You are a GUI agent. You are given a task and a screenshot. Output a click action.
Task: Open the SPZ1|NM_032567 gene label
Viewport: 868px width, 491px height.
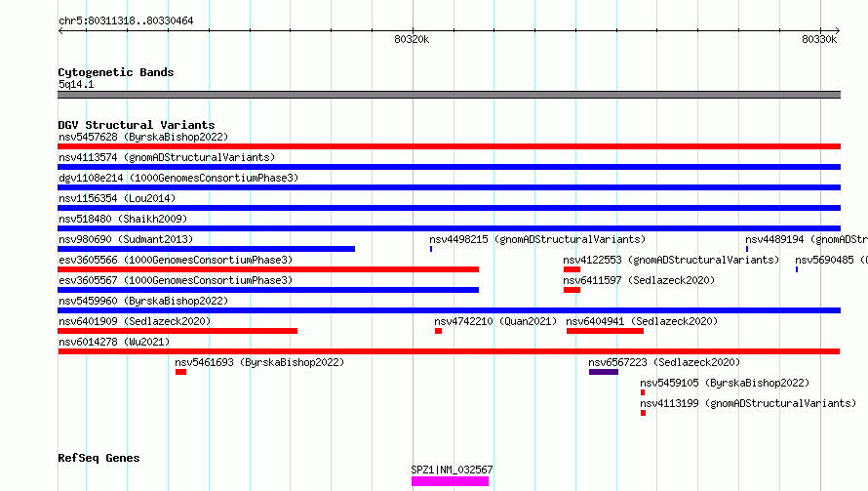[x=452, y=470]
